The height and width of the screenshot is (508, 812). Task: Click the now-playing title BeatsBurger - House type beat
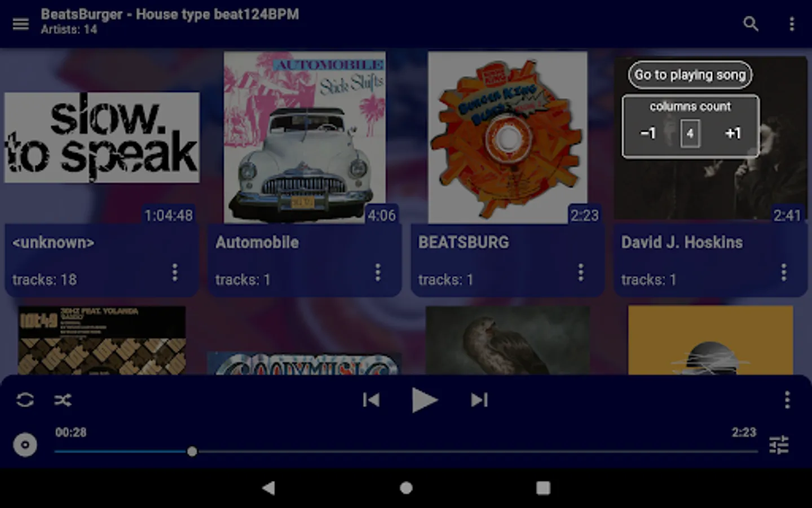170,14
